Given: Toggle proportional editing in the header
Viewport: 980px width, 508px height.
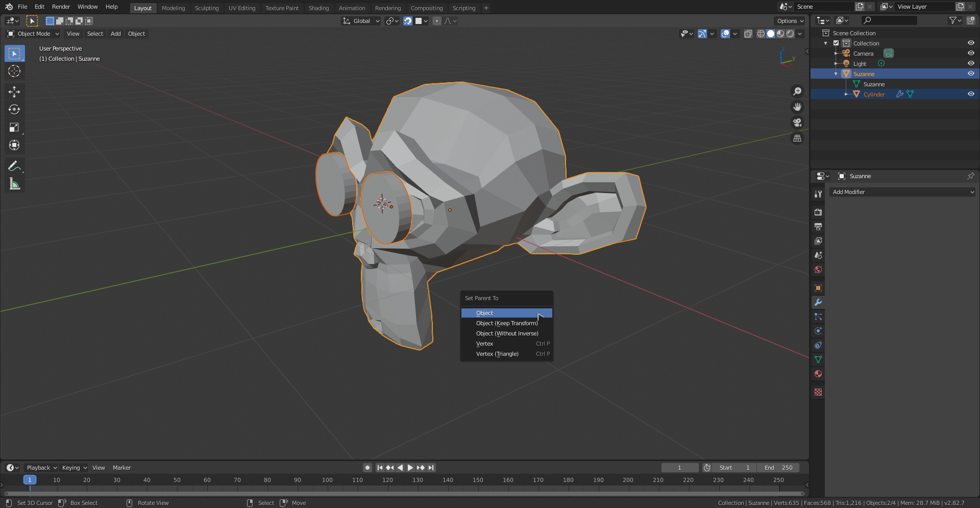Looking at the screenshot, I should click(437, 21).
